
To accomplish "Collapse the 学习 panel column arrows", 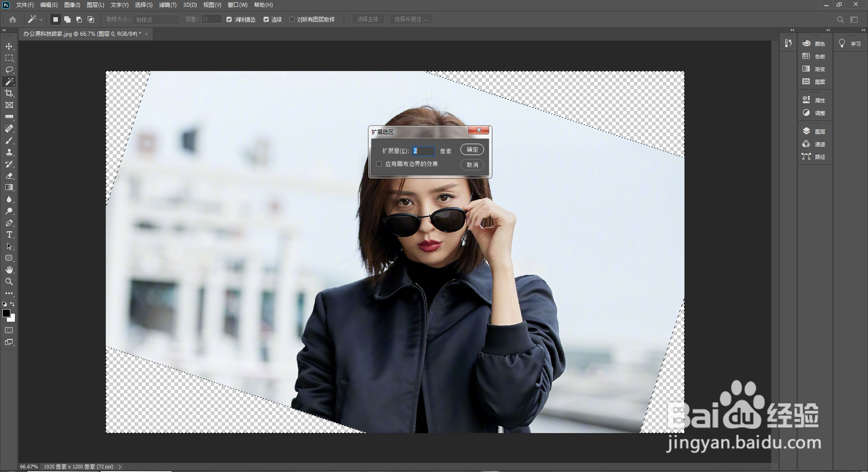I will 863,30.
